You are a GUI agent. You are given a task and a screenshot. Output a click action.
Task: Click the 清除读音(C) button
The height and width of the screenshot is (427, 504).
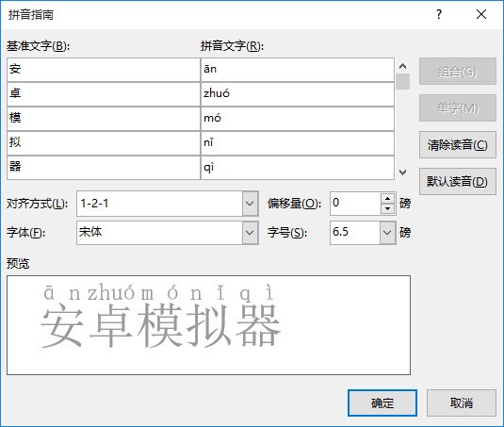(458, 145)
